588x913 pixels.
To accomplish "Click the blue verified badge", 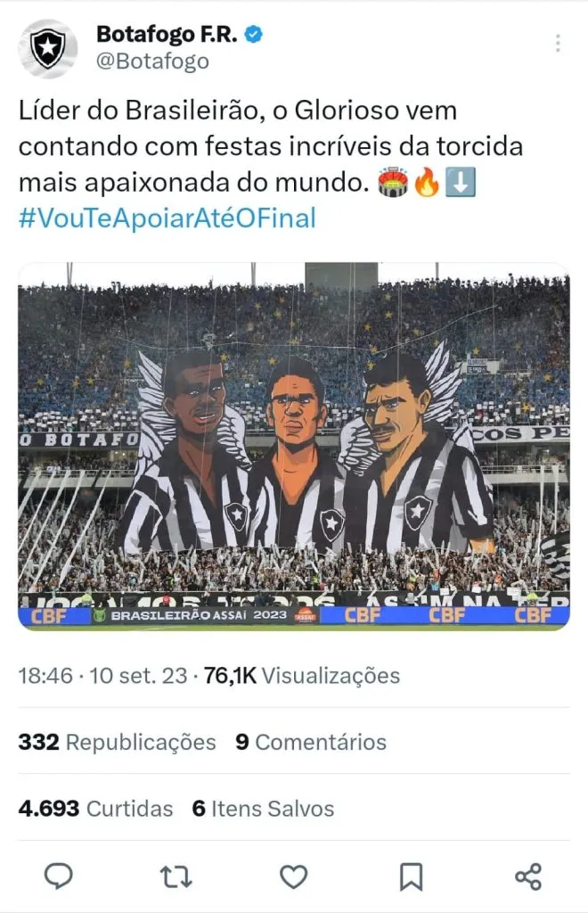I will click(x=253, y=35).
